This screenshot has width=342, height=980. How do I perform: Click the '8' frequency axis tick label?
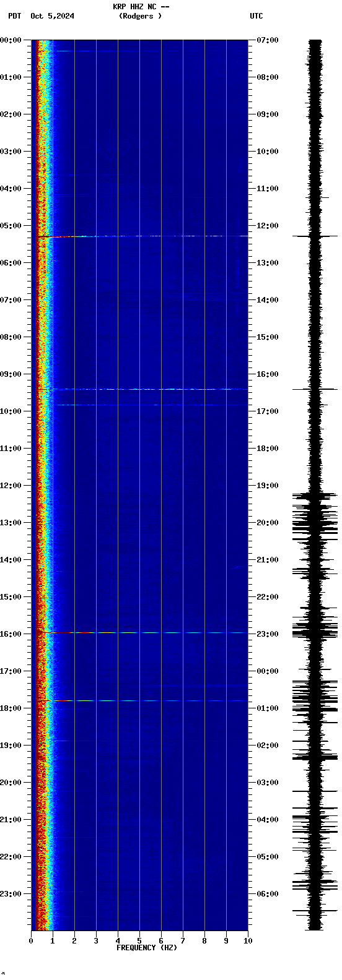pyautogui.click(x=204, y=941)
